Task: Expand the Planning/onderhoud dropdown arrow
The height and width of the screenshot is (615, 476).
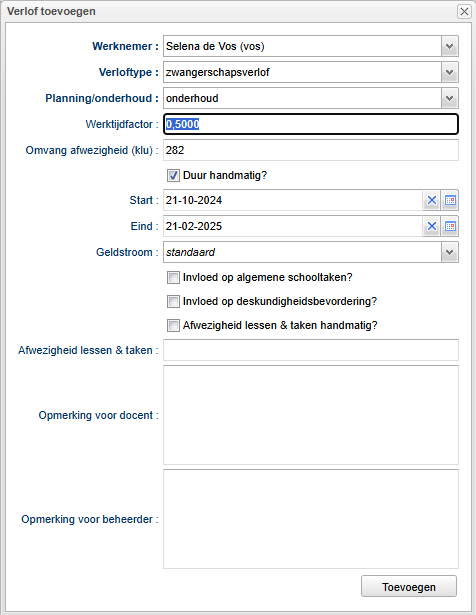Action: click(x=450, y=98)
